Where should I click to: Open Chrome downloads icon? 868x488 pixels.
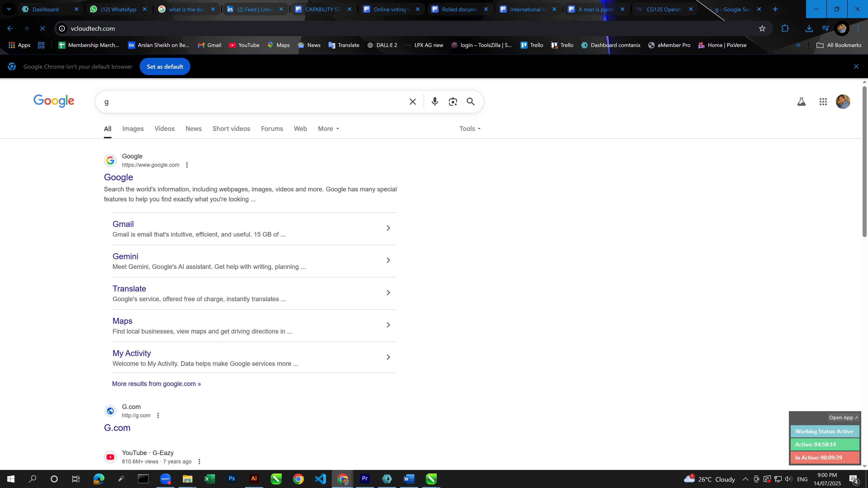[x=809, y=29]
